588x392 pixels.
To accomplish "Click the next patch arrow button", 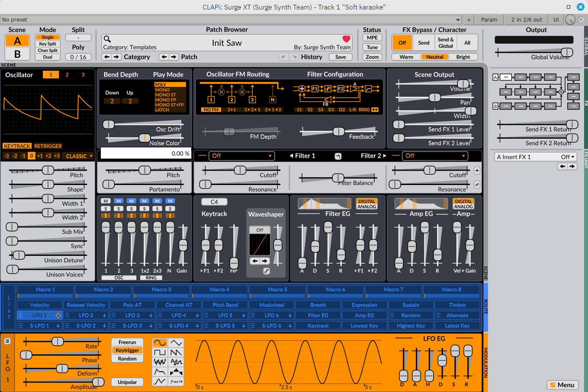I will [x=174, y=57].
